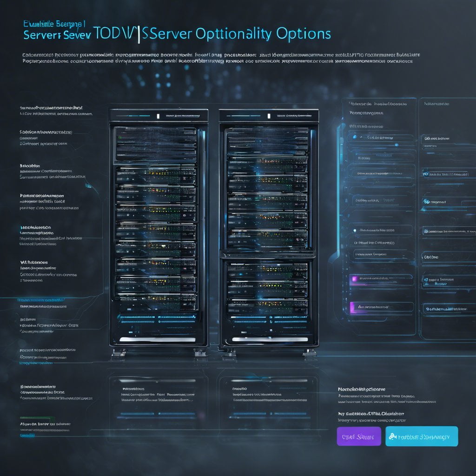The width and height of the screenshot is (476, 476).
Task: Select the white radio dot in the options panel
Action: point(355,230)
